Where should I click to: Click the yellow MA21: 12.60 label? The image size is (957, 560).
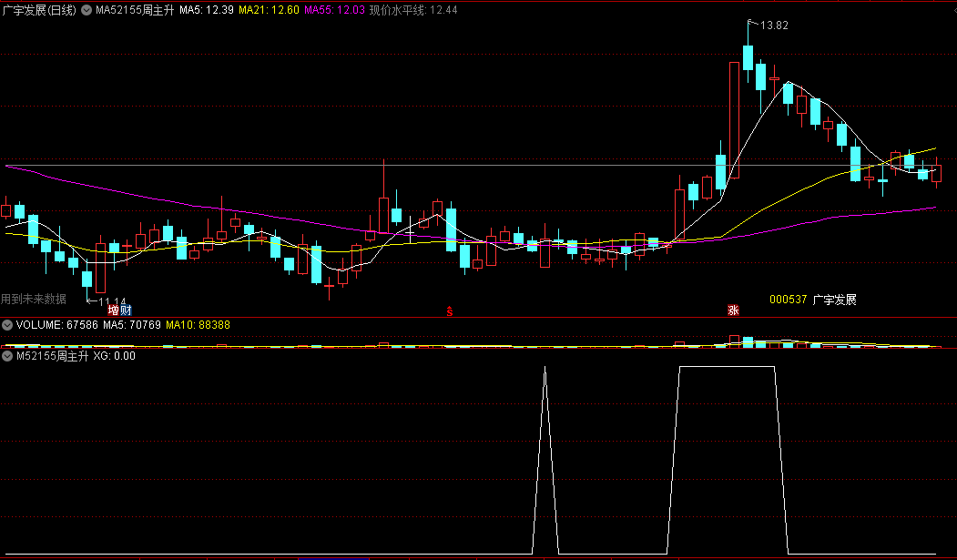pos(269,10)
